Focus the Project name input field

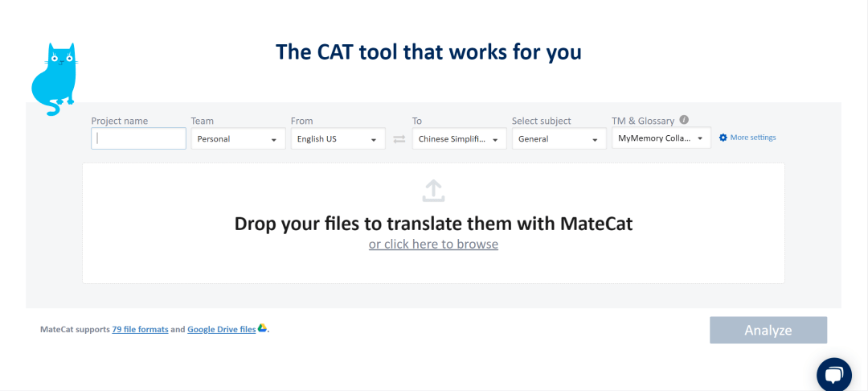click(x=138, y=138)
